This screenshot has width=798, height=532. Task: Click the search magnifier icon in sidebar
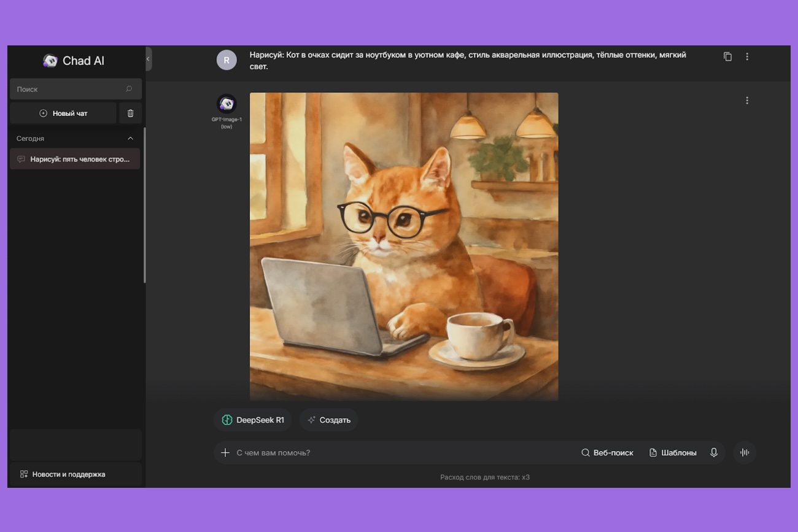click(x=129, y=89)
